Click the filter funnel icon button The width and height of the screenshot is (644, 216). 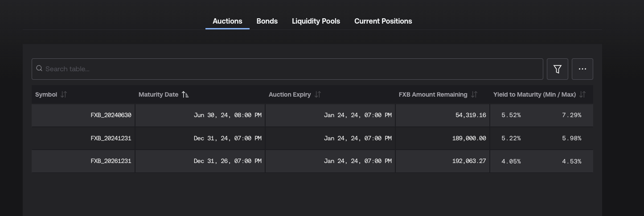pyautogui.click(x=557, y=69)
